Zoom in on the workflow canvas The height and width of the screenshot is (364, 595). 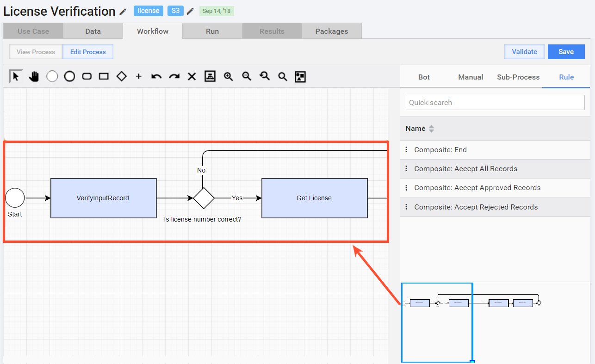coord(228,77)
